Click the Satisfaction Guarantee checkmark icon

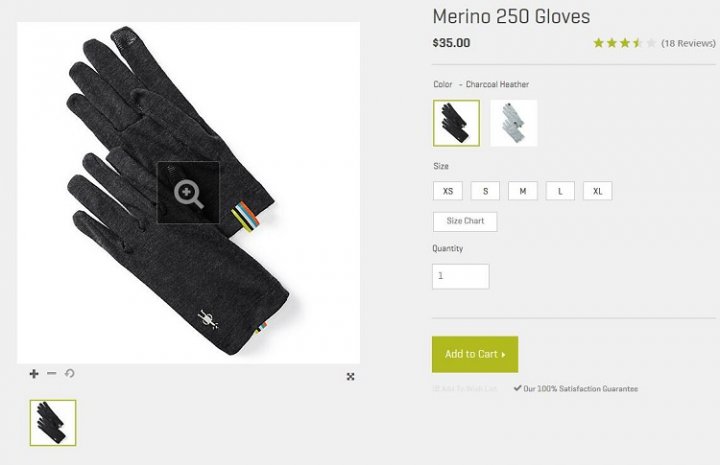point(518,388)
